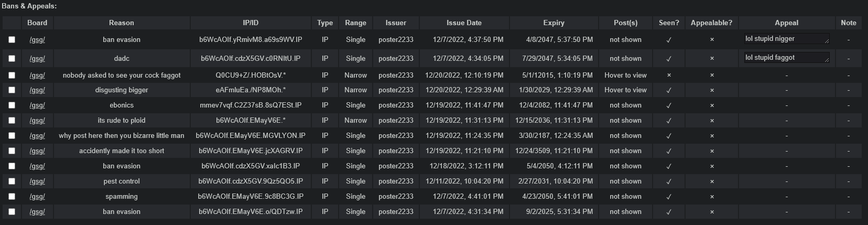Image resolution: width=868 pixels, height=225 pixels.
Task: Click the Appealable × in the 'pest control' row
Action: [711, 181]
